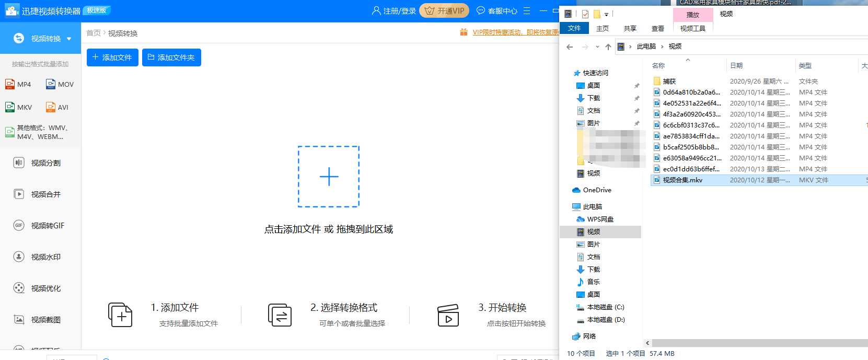The height and width of the screenshot is (360, 868).
Task: Select 本地磁盘 (D:) drive
Action: (605, 320)
